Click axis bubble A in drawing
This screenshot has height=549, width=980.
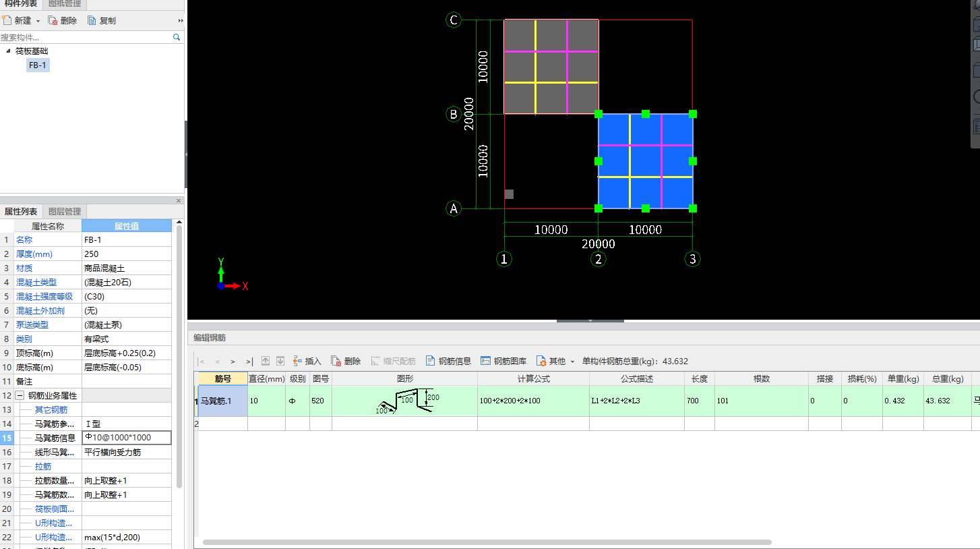[454, 208]
